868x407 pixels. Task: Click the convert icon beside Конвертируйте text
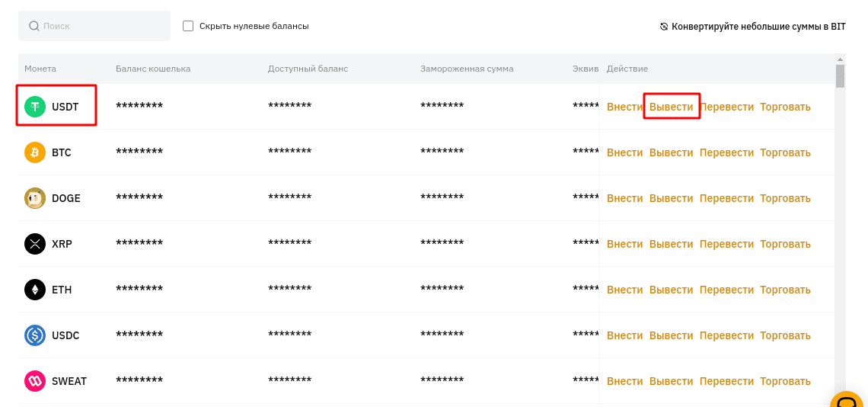pos(664,26)
